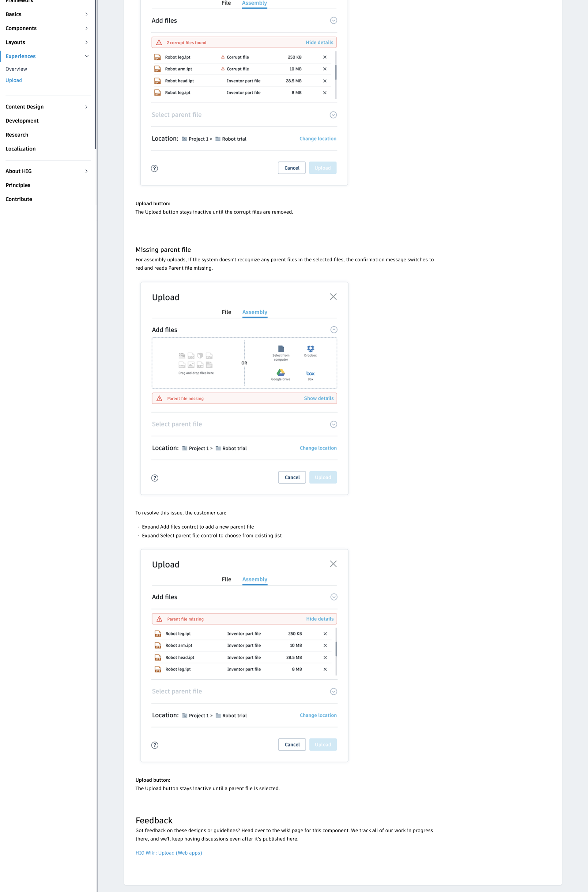This screenshot has width=588, height=892.
Task: Switch to File tab in bottom Upload dialog
Action: 226,579
